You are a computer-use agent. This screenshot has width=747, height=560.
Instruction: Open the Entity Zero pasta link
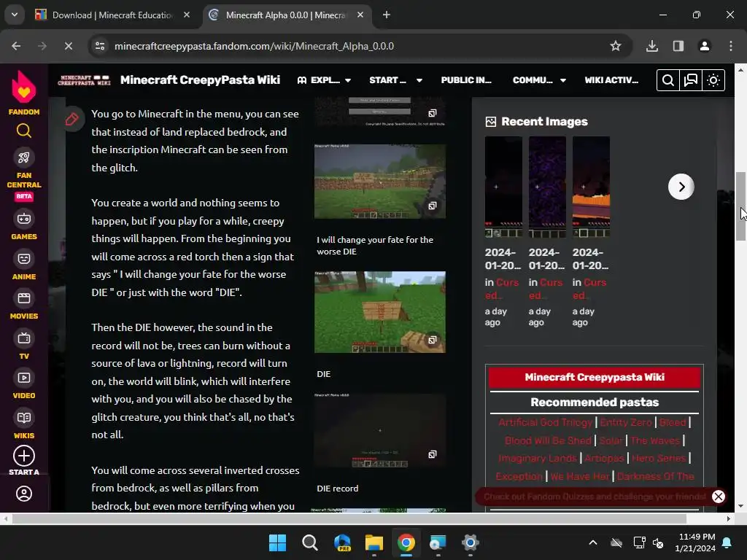[625, 422]
